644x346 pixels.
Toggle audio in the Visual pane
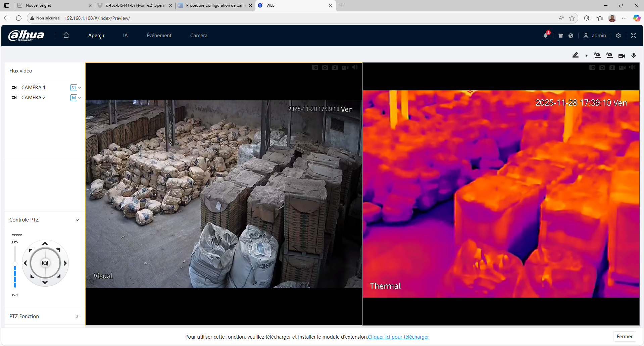355,67
